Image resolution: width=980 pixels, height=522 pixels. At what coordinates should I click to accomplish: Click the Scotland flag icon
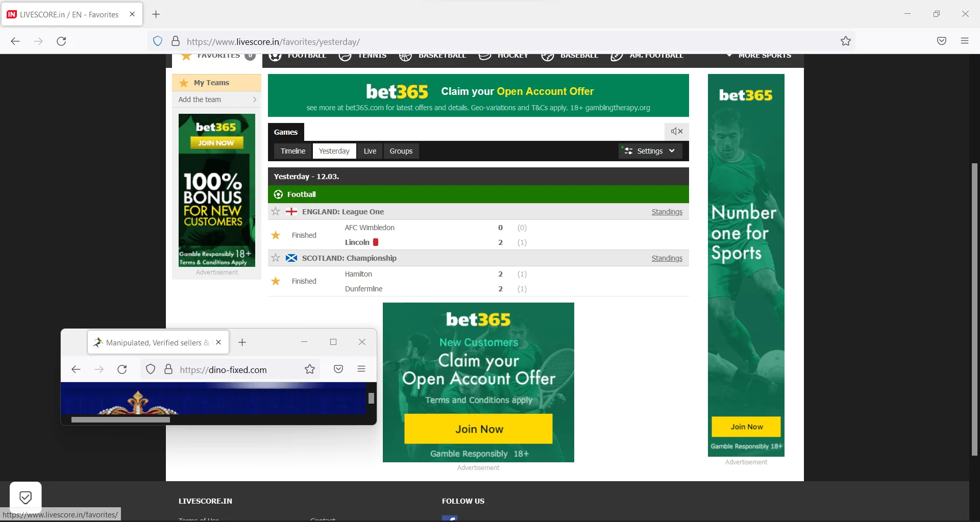(291, 258)
